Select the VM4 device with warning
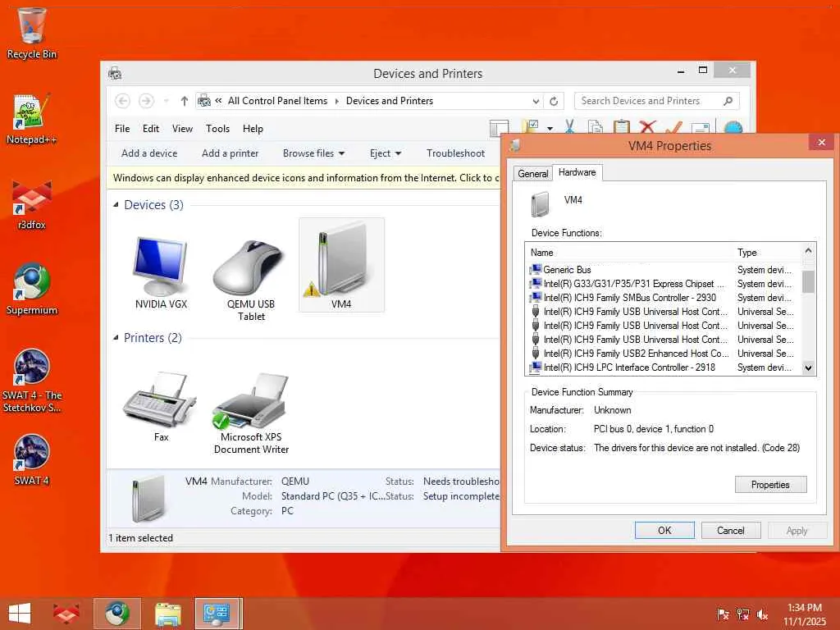 [341, 265]
